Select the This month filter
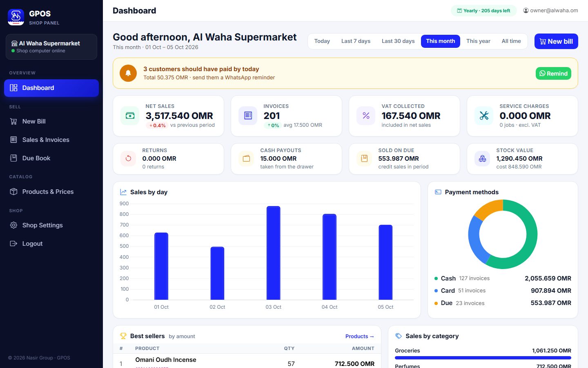Screen dimensions: 588x368 coord(441,41)
